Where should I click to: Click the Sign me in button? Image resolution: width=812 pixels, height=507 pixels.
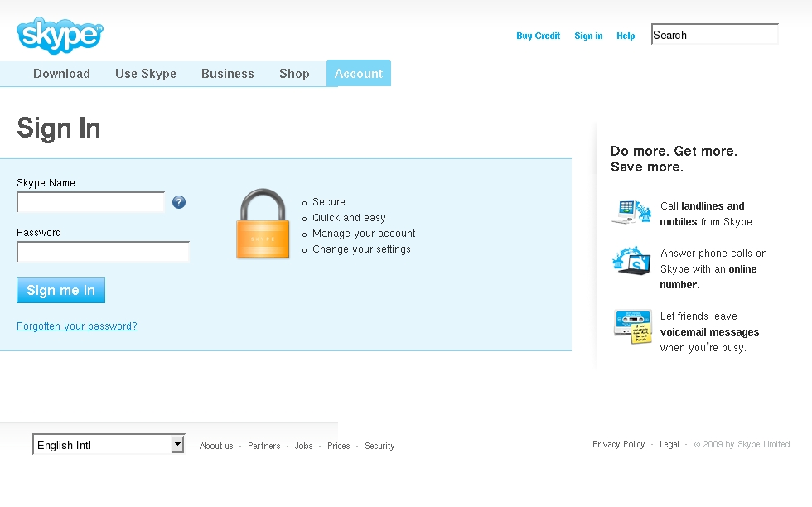click(x=60, y=290)
